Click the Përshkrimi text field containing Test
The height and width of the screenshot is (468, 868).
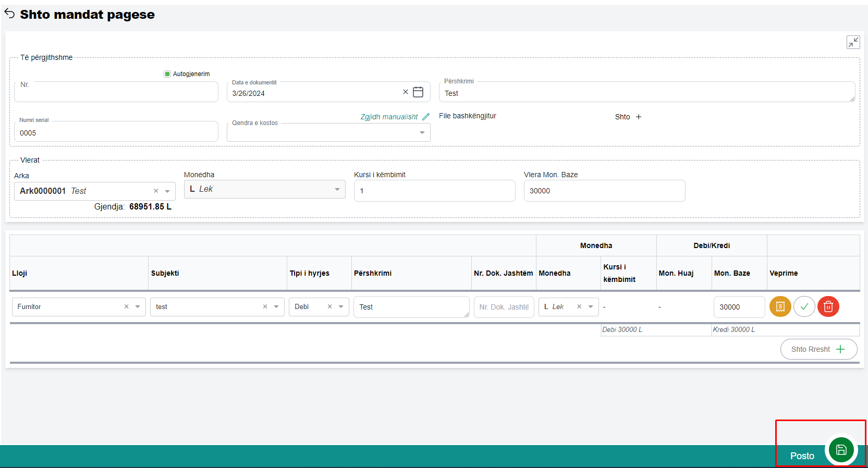[646, 93]
